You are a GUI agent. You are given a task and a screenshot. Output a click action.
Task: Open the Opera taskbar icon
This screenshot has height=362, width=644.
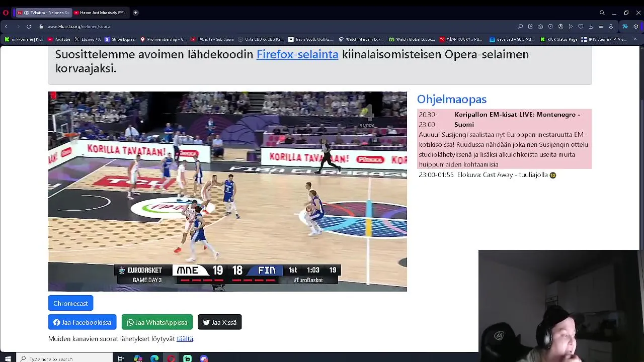[x=171, y=358]
